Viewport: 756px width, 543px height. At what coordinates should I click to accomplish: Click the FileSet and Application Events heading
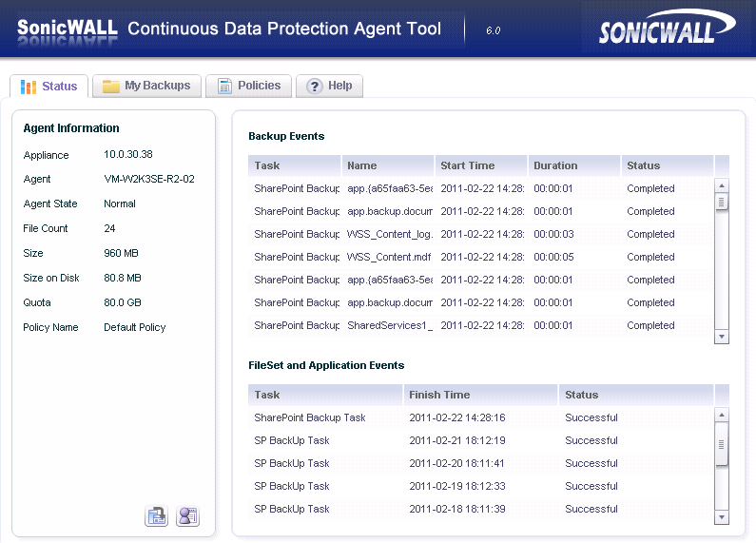(326, 365)
